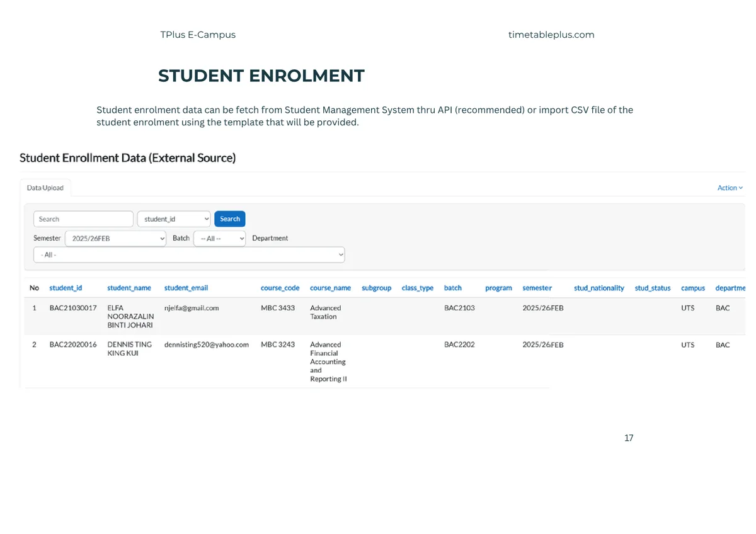The width and height of the screenshot is (756, 534).
Task: Open the student_id search field dropdown
Action: point(174,219)
